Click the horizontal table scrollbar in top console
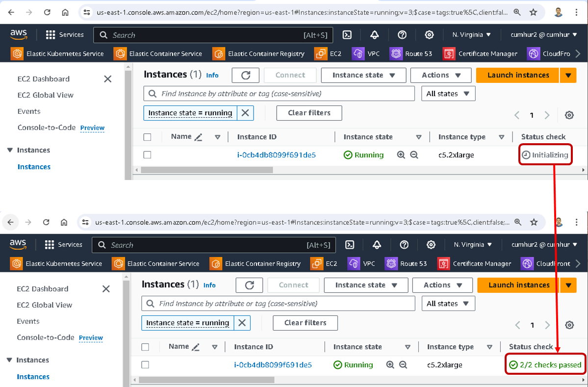The height and width of the screenshot is (387, 588). coord(206,170)
